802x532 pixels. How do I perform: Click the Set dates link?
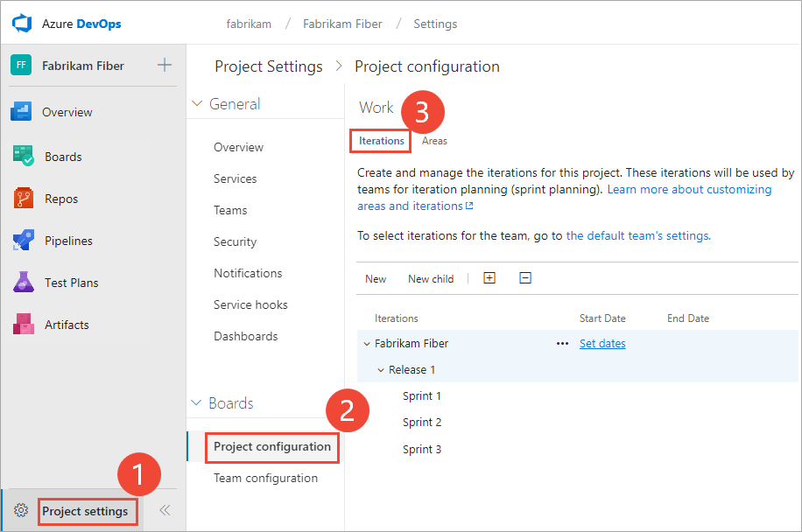click(x=602, y=344)
